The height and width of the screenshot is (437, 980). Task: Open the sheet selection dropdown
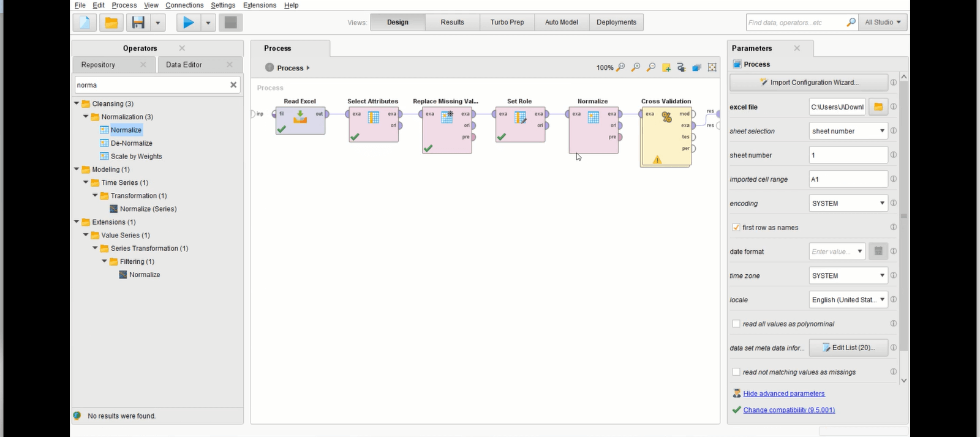point(848,131)
